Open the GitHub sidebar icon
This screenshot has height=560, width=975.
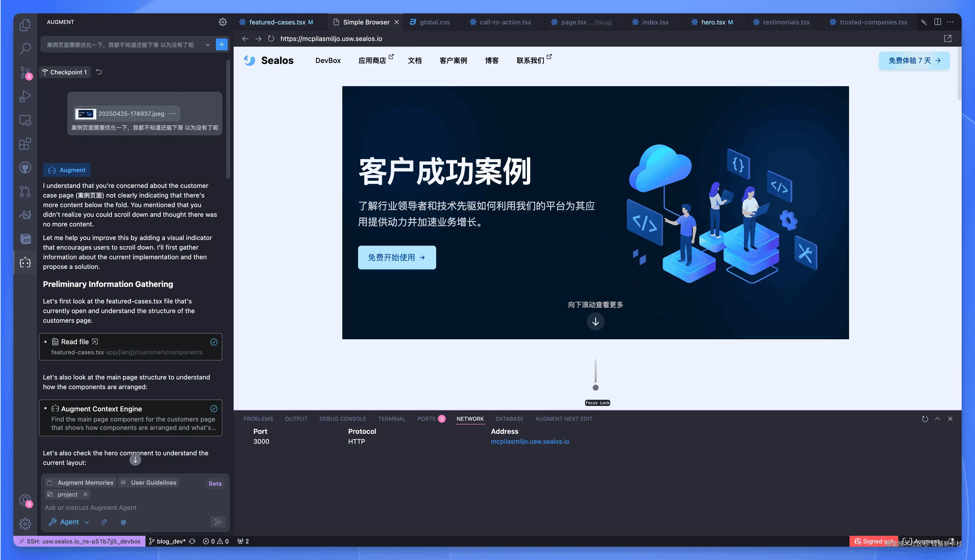pos(25,168)
